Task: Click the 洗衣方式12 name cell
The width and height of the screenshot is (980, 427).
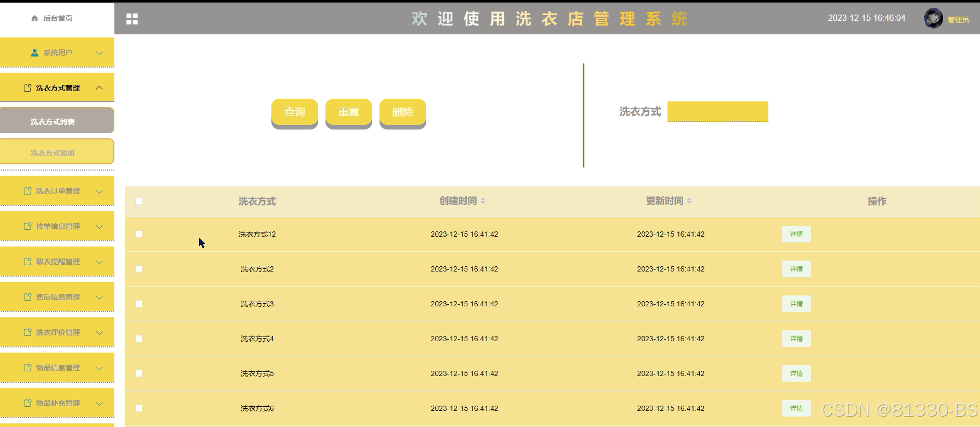Action: pos(257,234)
